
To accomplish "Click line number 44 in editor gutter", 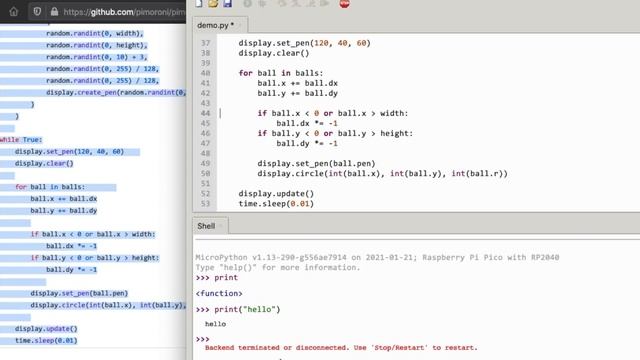I will click(x=205, y=113).
